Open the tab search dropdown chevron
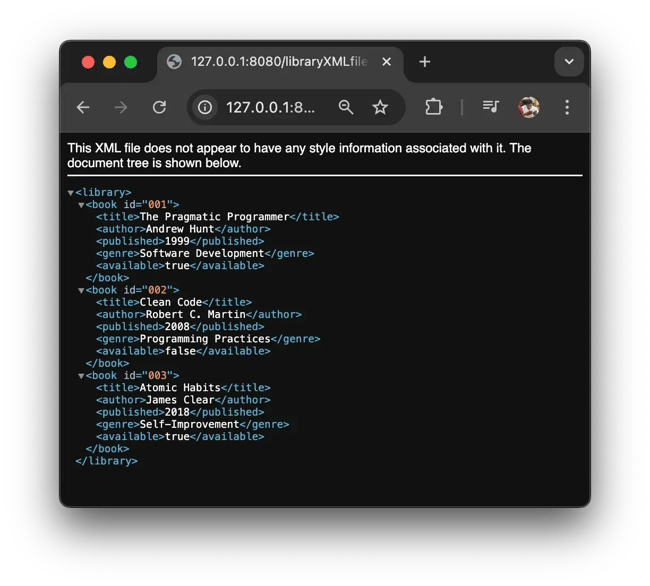The height and width of the screenshot is (586, 650). tap(568, 62)
